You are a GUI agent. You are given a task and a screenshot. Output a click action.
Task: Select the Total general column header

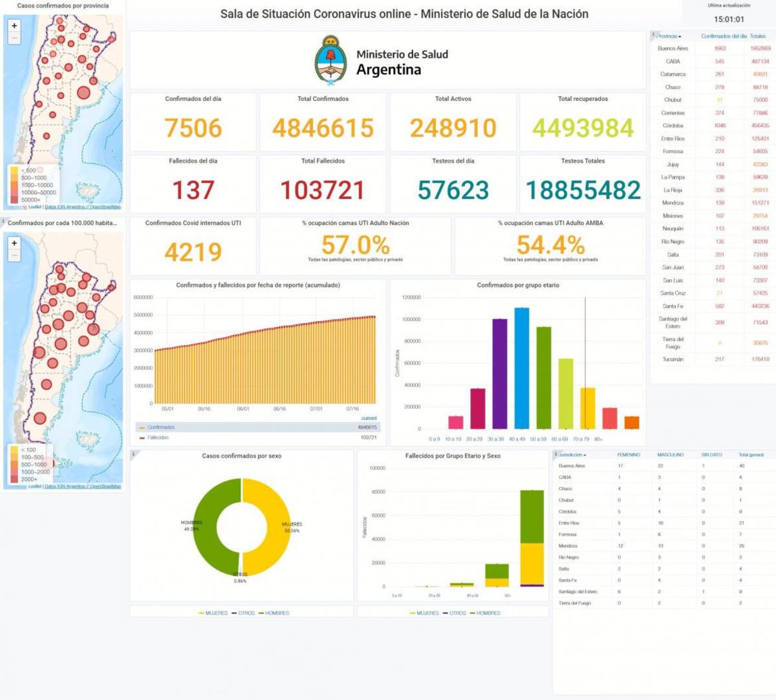(x=751, y=455)
